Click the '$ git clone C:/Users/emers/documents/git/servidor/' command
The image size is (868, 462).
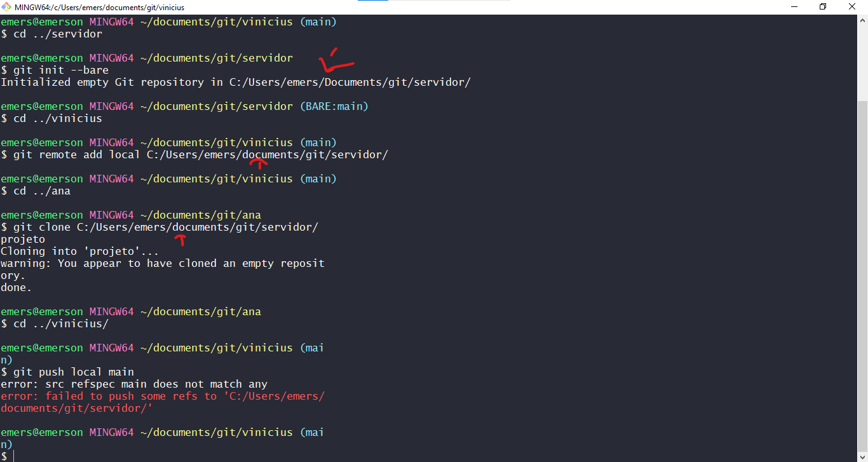pyautogui.click(x=159, y=227)
